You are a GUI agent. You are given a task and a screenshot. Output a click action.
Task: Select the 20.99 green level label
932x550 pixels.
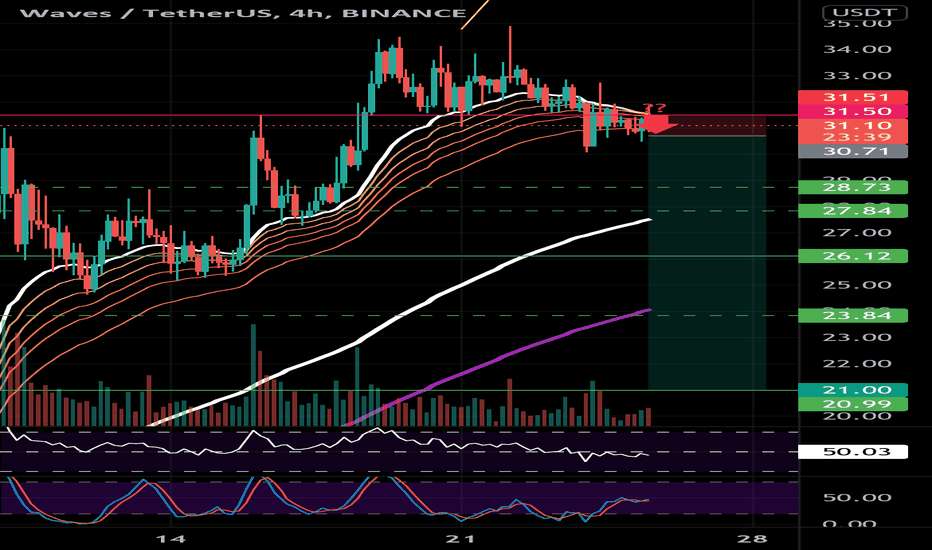click(x=853, y=404)
